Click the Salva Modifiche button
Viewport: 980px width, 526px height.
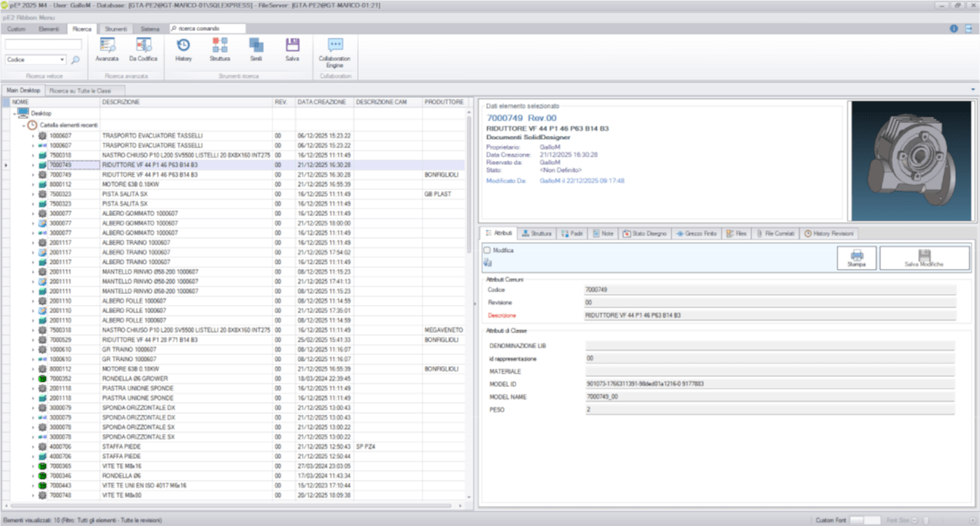click(x=924, y=258)
